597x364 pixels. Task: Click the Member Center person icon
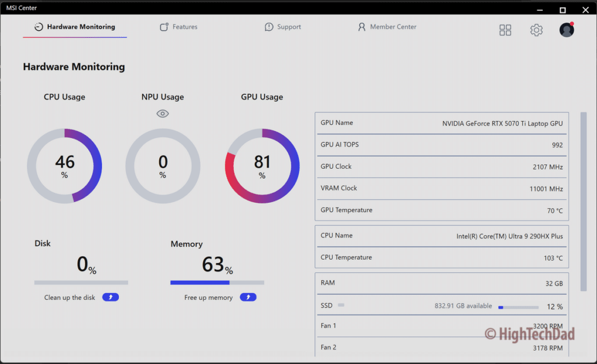coord(361,27)
